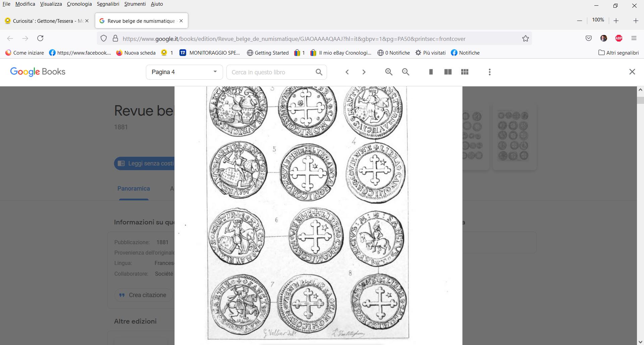Open the Modifica menu
This screenshot has width=644, height=345.
(x=25, y=4)
